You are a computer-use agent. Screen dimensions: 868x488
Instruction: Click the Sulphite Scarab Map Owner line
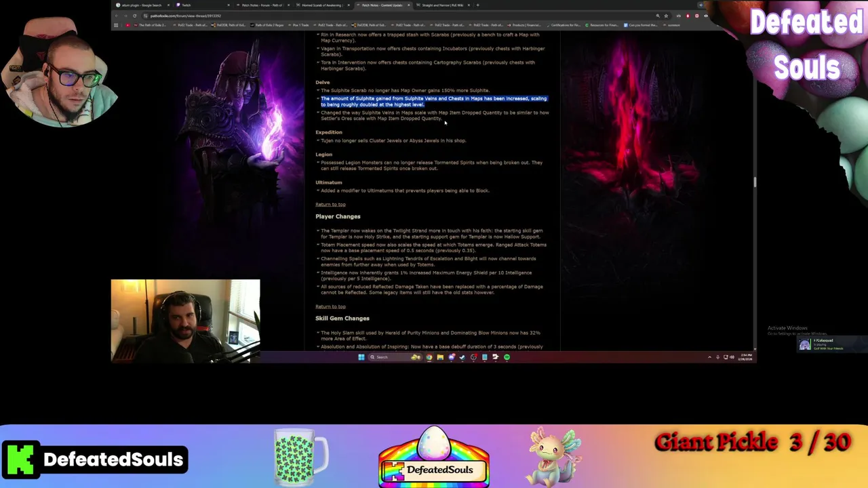pyautogui.click(x=405, y=90)
